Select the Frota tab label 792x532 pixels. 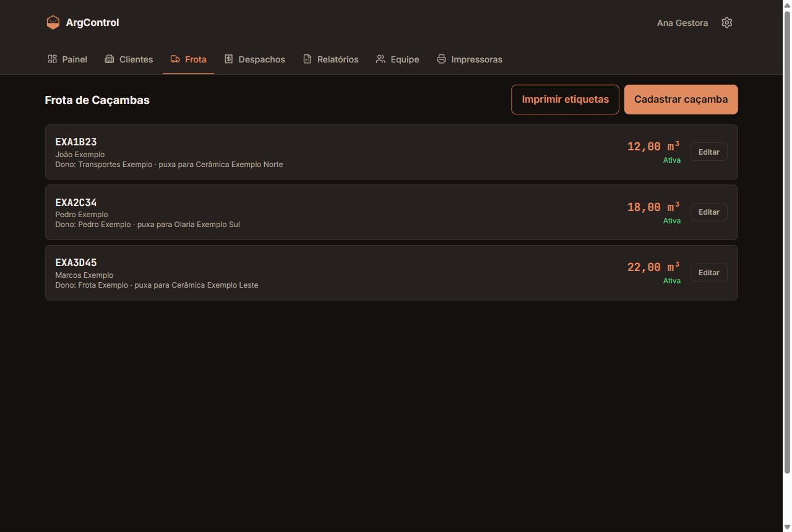pyautogui.click(x=196, y=59)
